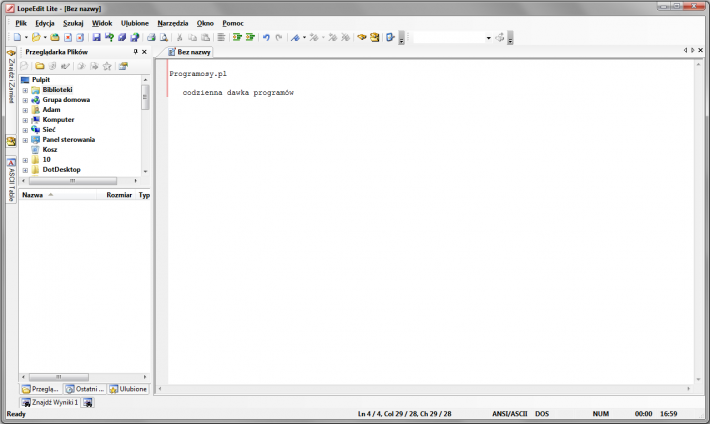Click the Open file folder icon
This screenshot has width=710, height=424.
tap(36, 38)
